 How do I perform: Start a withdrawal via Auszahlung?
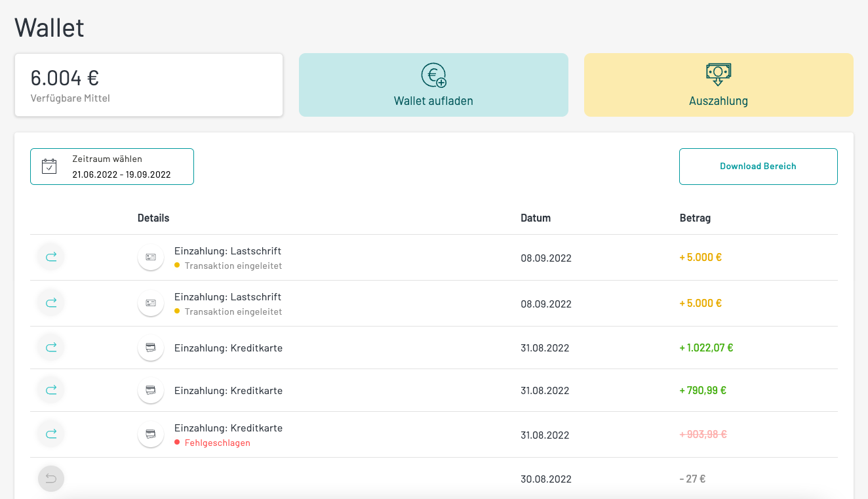tap(719, 85)
